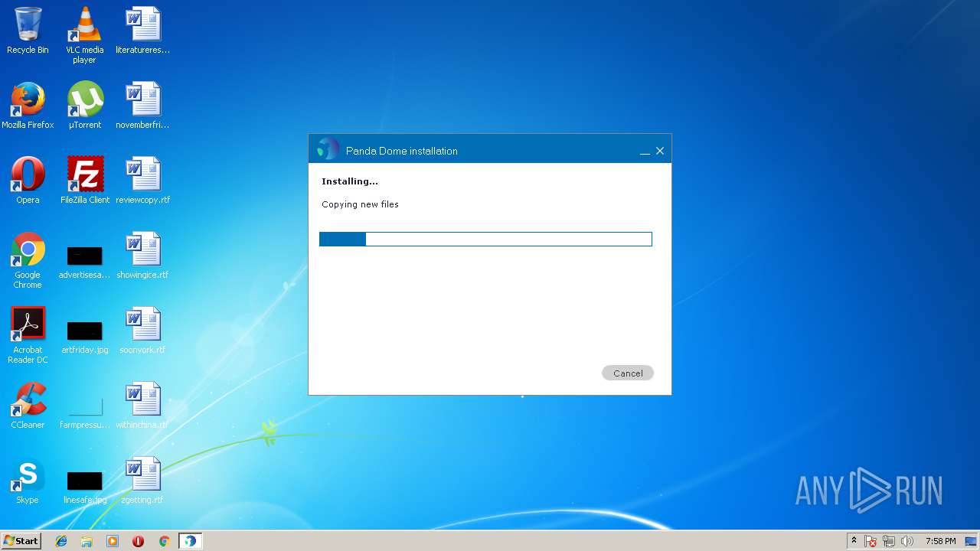Open Internet Explorer from taskbar
The width and height of the screenshot is (980, 551).
pos(61,541)
